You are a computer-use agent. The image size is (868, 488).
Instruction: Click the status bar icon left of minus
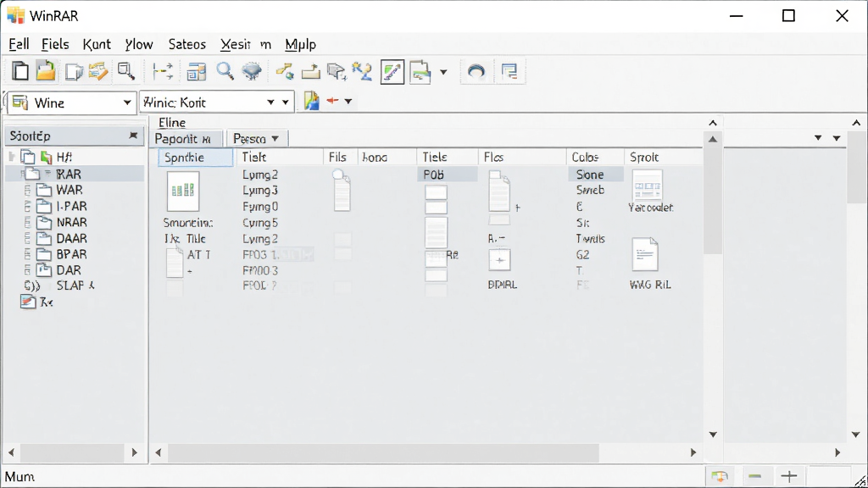point(721,476)
